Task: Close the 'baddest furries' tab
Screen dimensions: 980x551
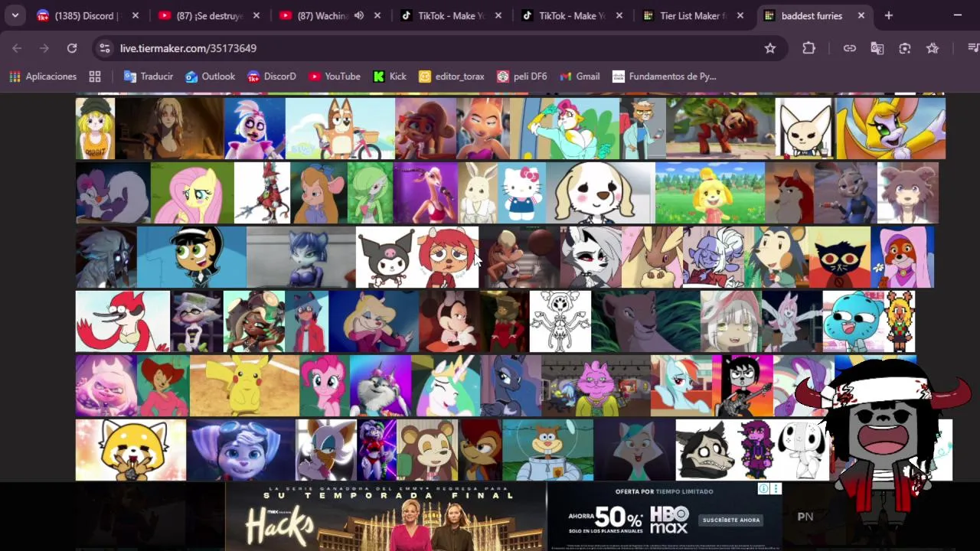Action: coord(861,15)
